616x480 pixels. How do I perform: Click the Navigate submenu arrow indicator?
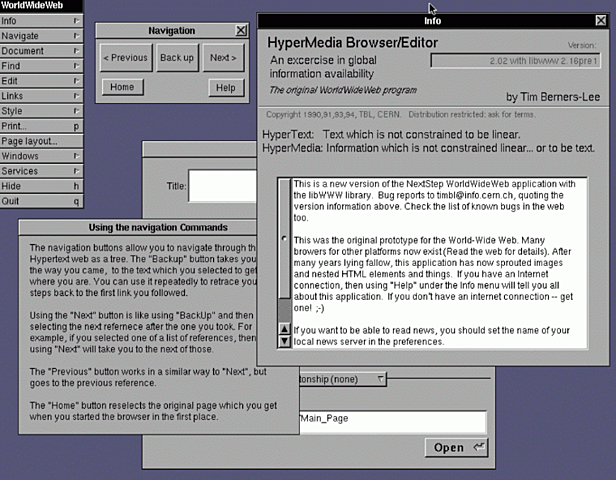[x=77, y=36]
